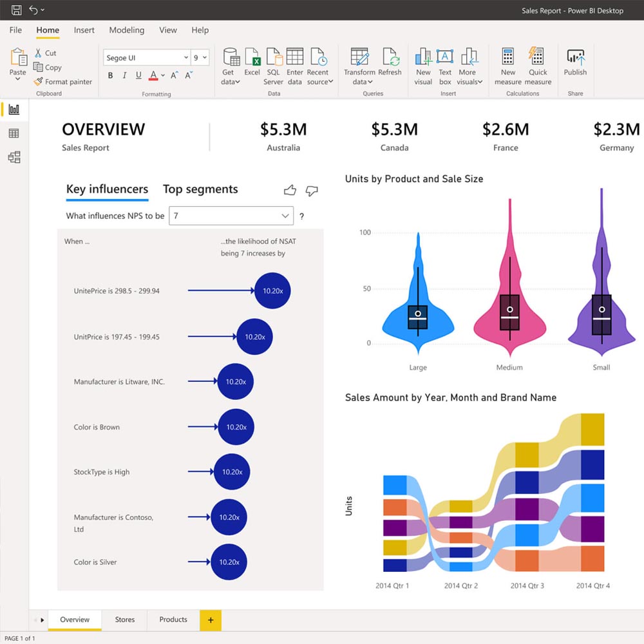Switch to the Home ribbon tab
This screenshot has height=644, width=644.
point(48,30)
